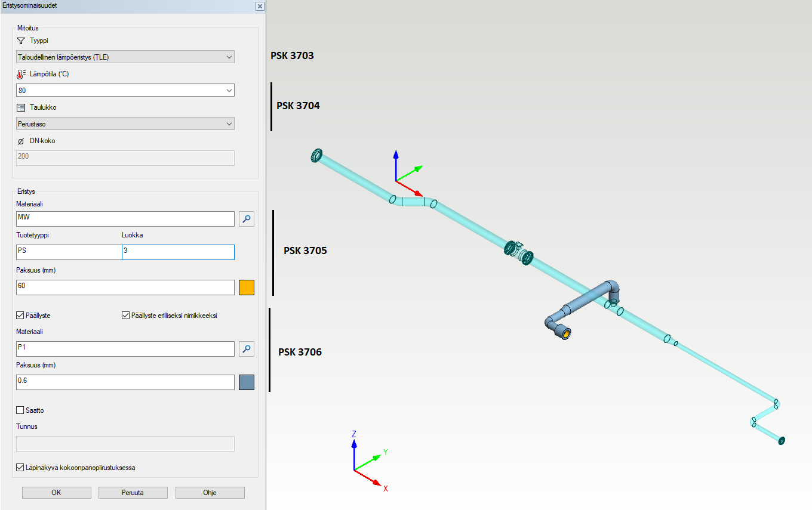
Task: Open the Tyyppi dropdown showing Taloudellinen lämpöeristys
Action: coord(125,57)
